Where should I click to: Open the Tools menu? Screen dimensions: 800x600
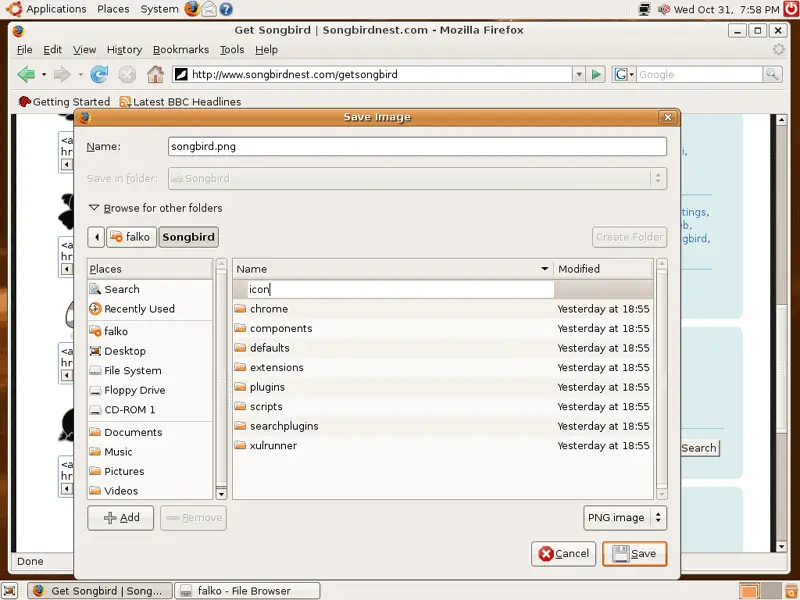click(x=232, y=49)
